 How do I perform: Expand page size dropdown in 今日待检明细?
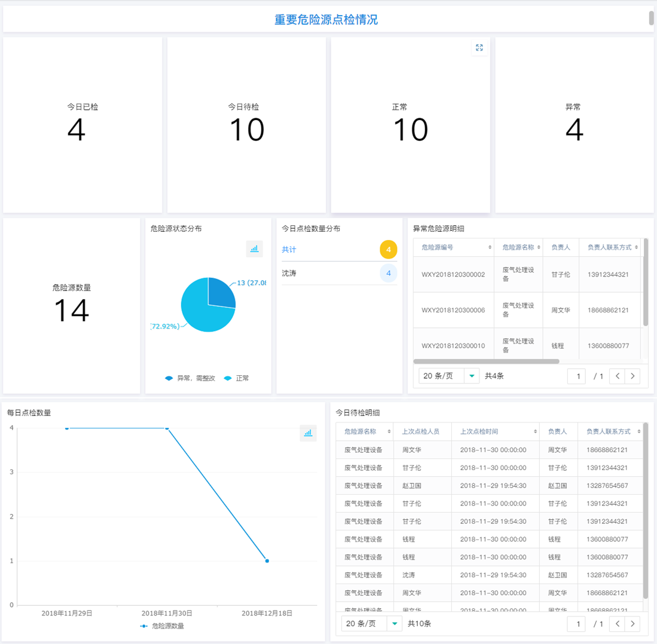coord(371,624)
